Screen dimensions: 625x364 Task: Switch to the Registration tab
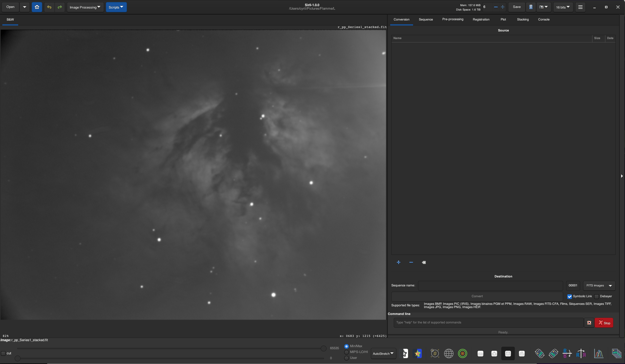(x=481, y=19)
